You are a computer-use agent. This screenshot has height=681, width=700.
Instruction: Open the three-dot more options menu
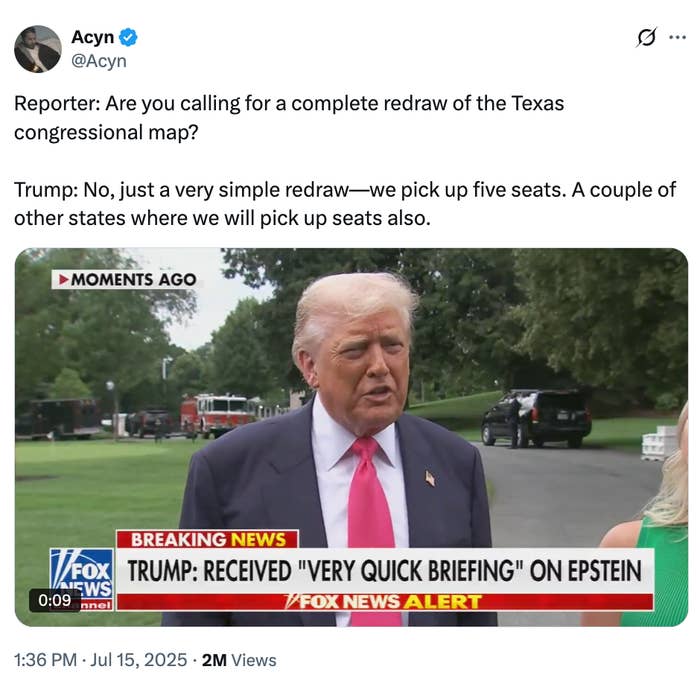point(677,38)
